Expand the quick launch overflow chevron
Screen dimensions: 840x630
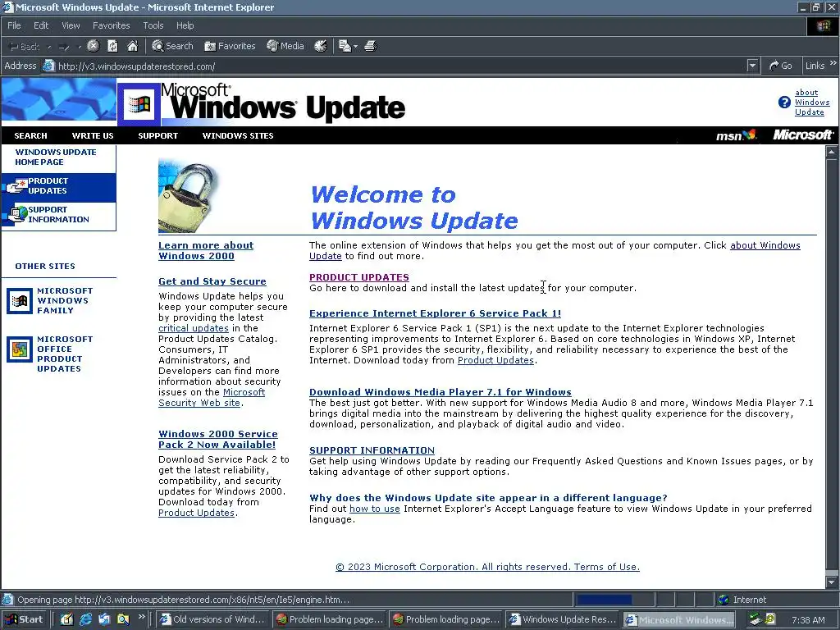coord(141,617)
